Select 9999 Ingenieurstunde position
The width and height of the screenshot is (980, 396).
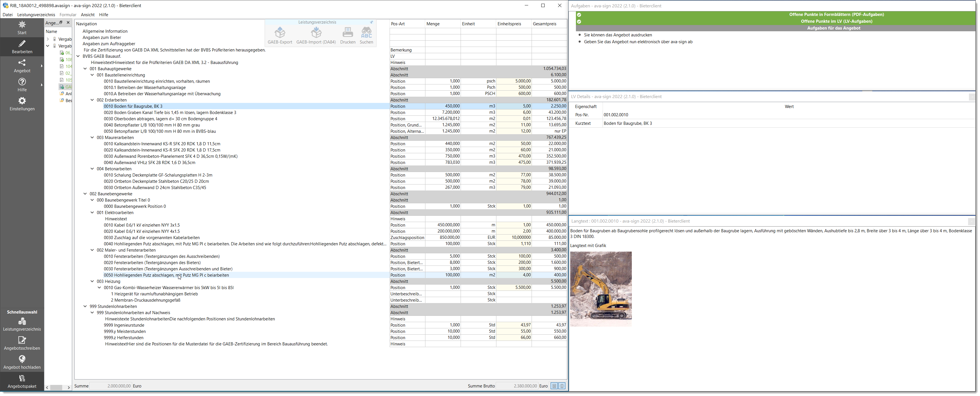coord(124,325)
